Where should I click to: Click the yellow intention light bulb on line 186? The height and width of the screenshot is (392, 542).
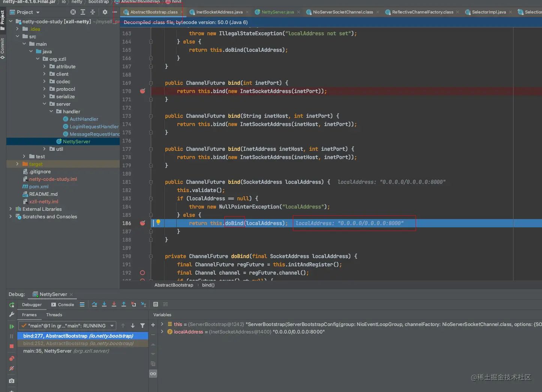[x=158, y=222]
